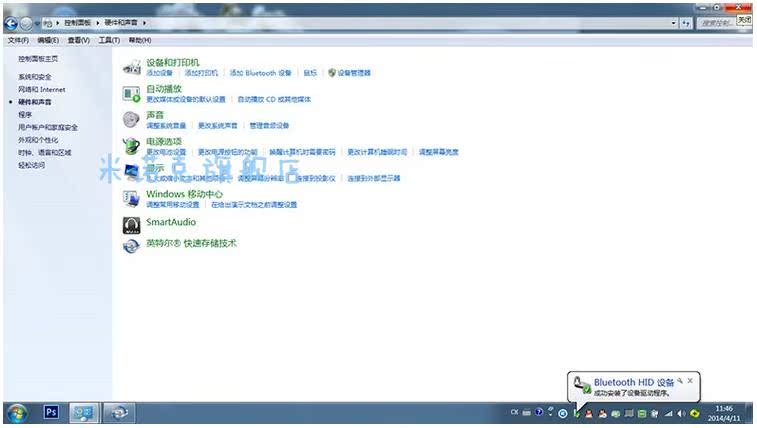Click the 英特尔 快速存储技术 link
The image size is (757, 428).
(191, 243)
